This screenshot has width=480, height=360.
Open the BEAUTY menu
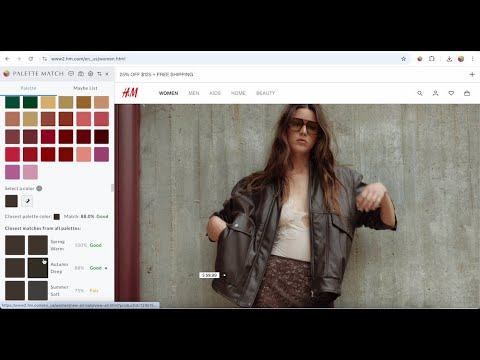pyautogui.click(x=265, y=93)
